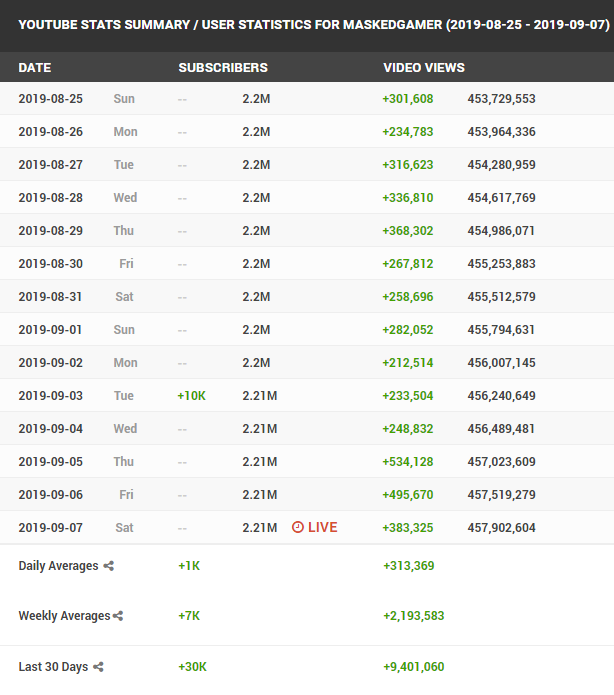Click total views 455,794,631
The width and height of the screenshot is (614, 695).
tap(501, 330)
